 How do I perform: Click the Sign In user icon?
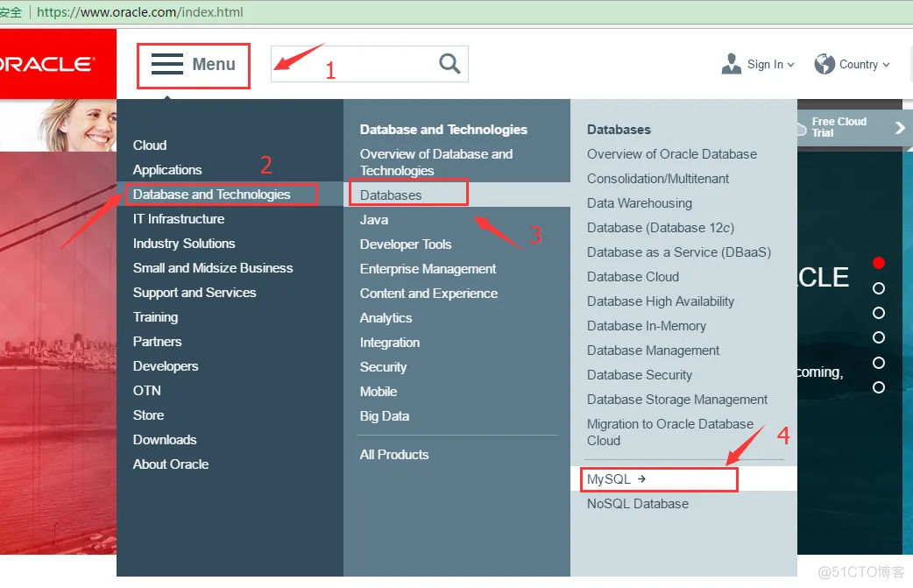[x=732, y=64]
